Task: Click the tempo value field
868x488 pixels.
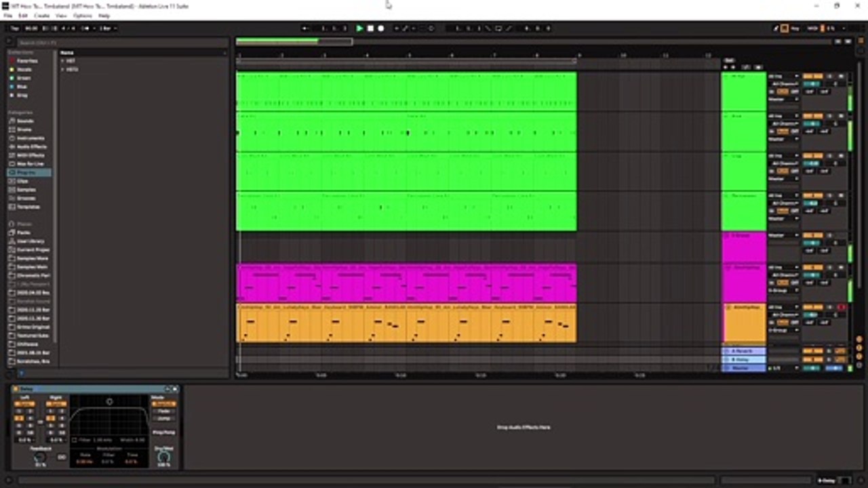Action: coord(31,28)
